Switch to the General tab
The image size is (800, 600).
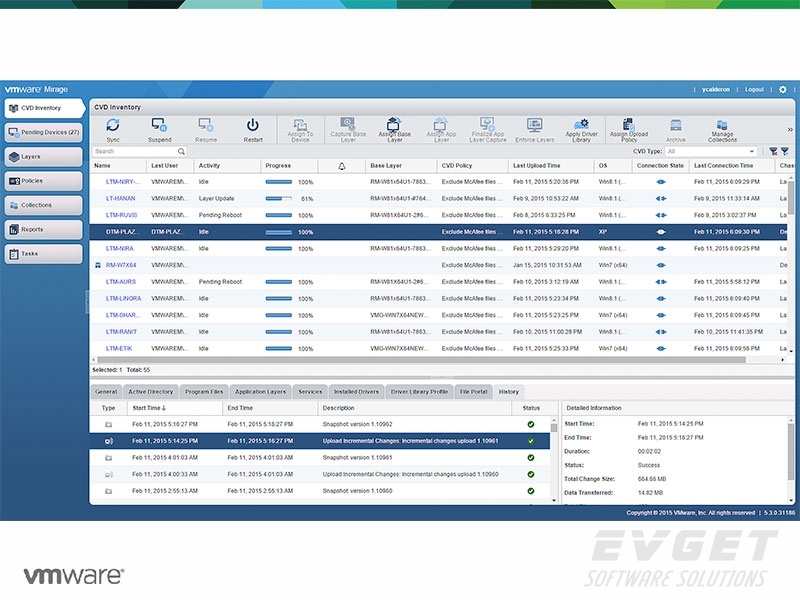[x=106, y=392]
